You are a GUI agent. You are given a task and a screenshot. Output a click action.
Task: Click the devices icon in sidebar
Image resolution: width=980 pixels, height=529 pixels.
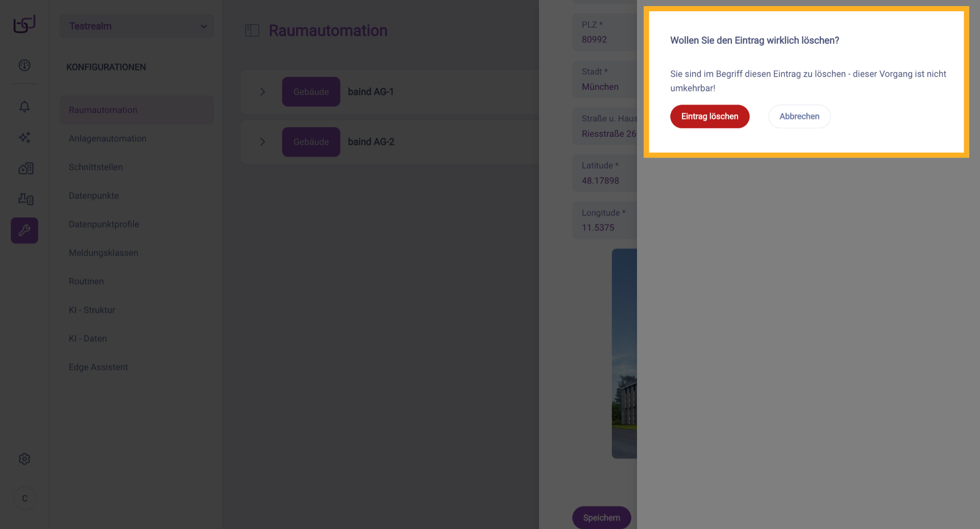[26, 199]
